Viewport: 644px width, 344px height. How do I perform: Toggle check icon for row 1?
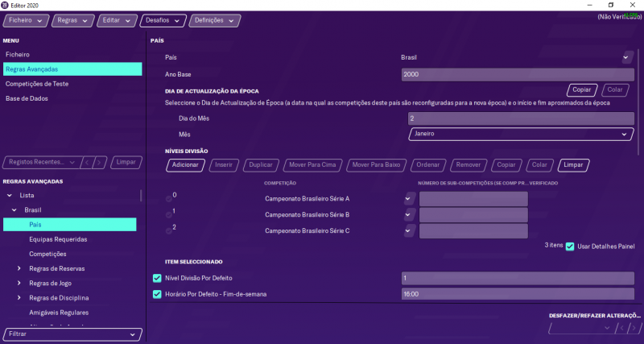click(168, 215)
